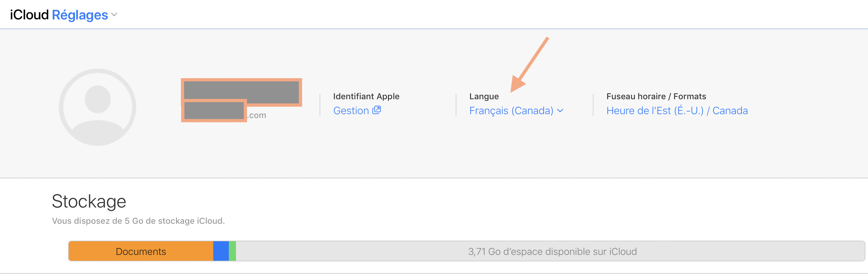Expand the chevron next to Réglages

pyautogui.click(x=114, y=15)
